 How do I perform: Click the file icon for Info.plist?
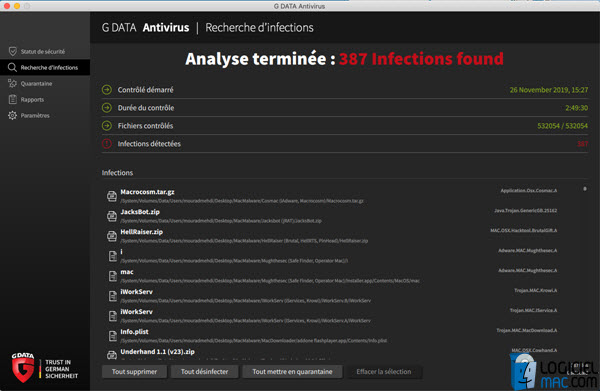112,336
